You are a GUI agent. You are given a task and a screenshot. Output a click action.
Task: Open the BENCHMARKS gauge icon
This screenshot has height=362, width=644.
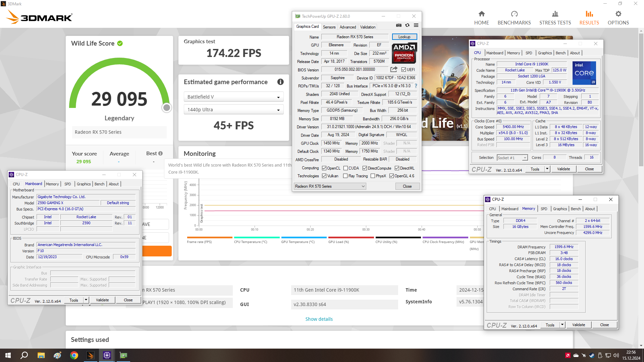pyautogui.click(x=514, y=14)
